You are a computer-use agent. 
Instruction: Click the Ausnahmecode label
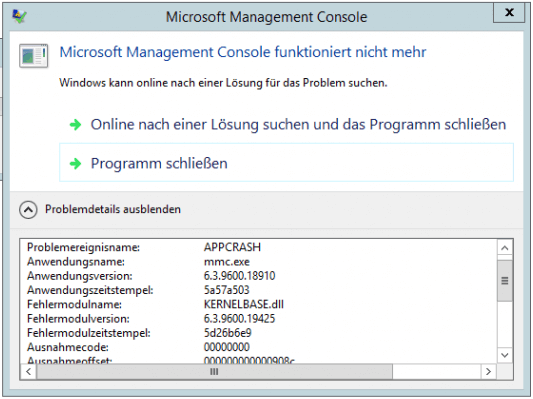point(68,347)
